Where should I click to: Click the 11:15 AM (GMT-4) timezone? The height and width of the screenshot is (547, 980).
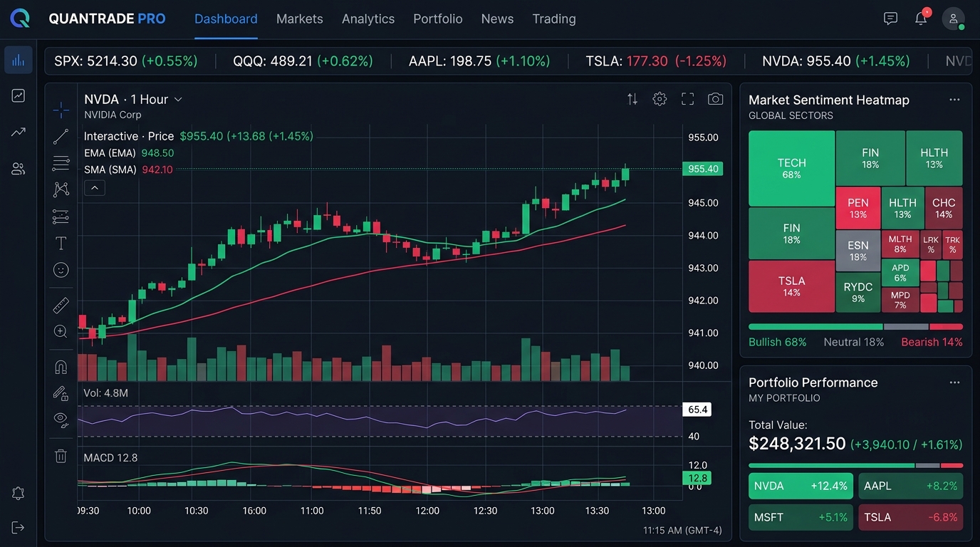(x=682, y=531)
